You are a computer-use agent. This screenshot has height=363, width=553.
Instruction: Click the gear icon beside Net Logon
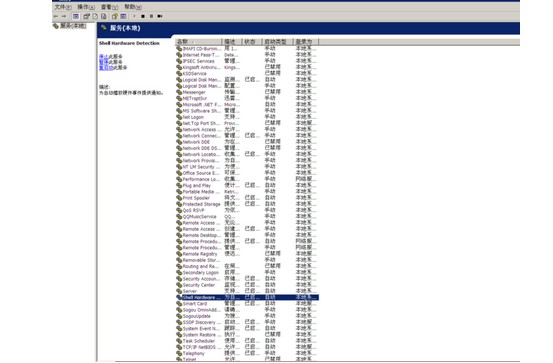pyautogui.click(x=179, y=117)
